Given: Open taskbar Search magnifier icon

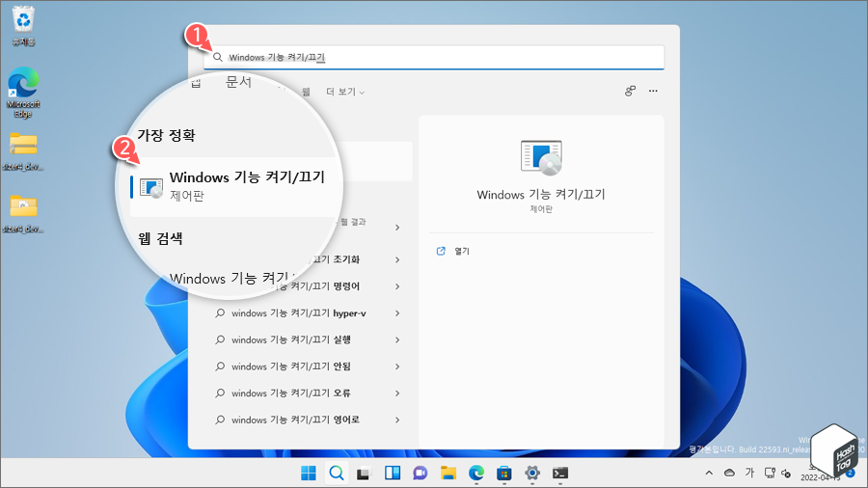Looking at the screenshot, I should click(337, 474).
